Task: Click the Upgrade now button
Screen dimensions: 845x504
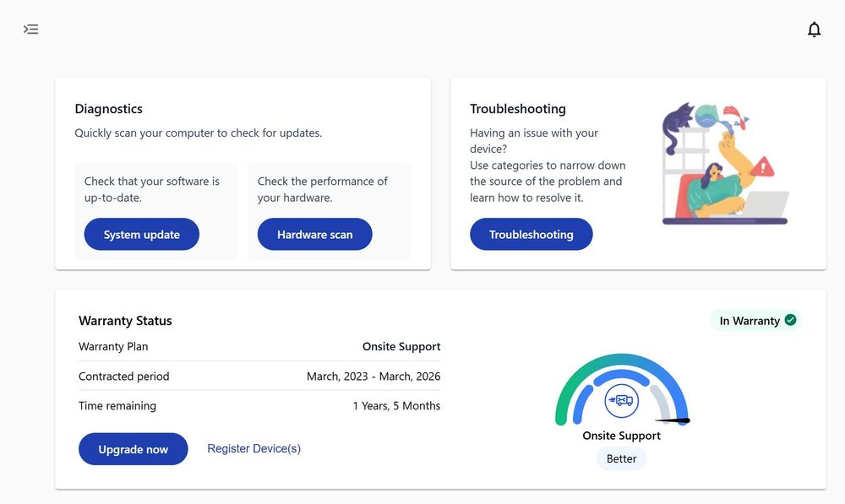Action: 133,449
